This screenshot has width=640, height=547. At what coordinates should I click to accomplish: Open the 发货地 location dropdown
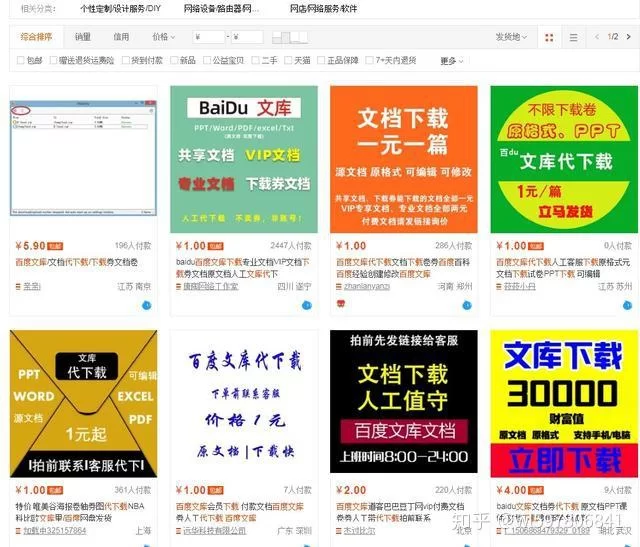pyautogui.click(x=511, y=37)
